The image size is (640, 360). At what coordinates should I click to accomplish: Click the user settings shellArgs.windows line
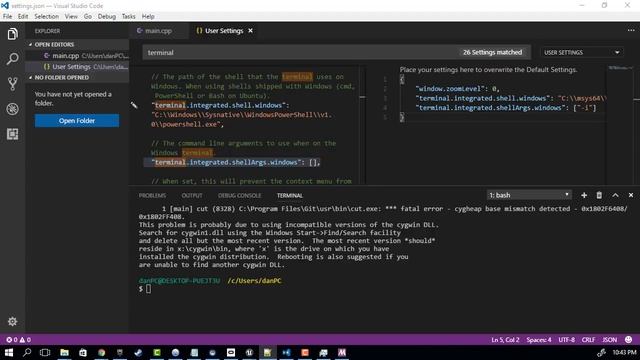506,108
